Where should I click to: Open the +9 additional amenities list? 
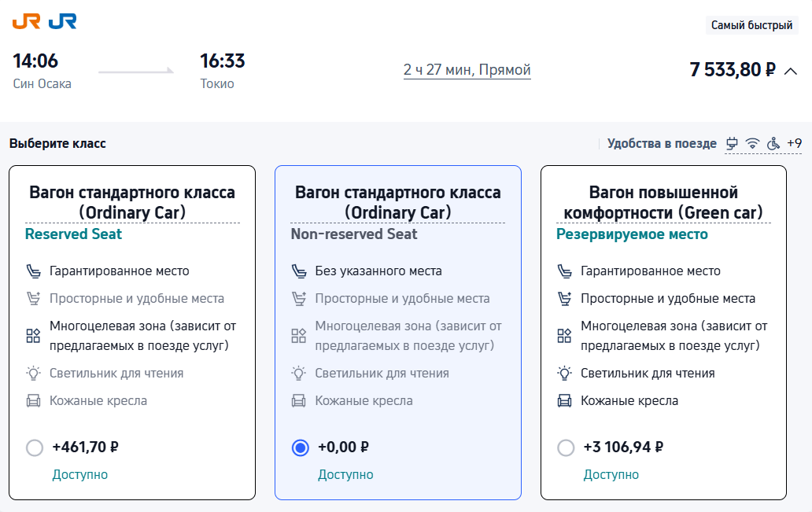click(x=794, y=143)
